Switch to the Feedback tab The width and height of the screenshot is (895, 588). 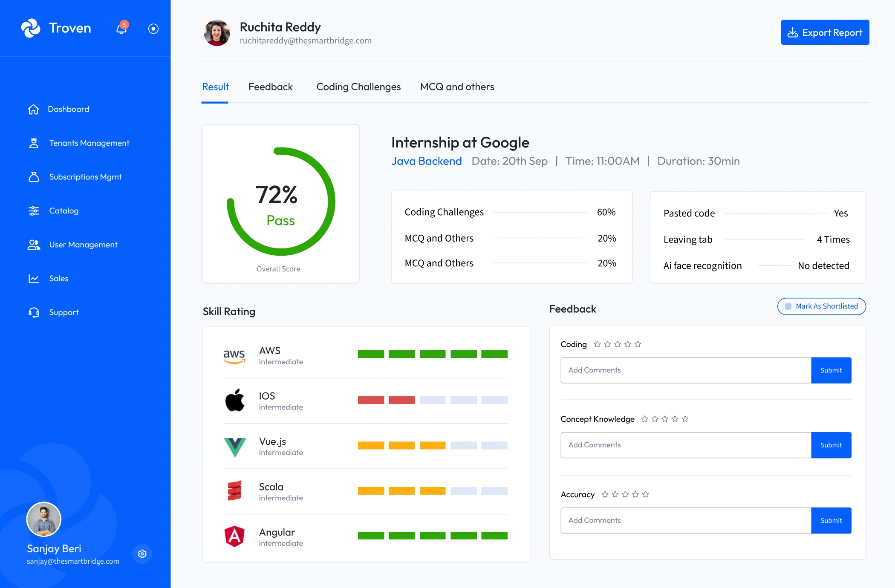click(270, 87)
